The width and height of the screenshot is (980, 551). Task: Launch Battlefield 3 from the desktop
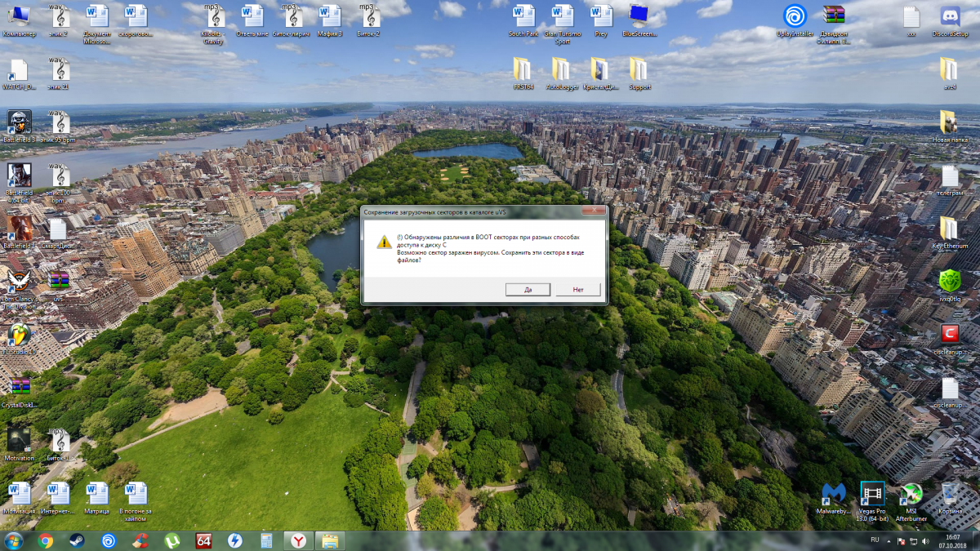[19, 127]
